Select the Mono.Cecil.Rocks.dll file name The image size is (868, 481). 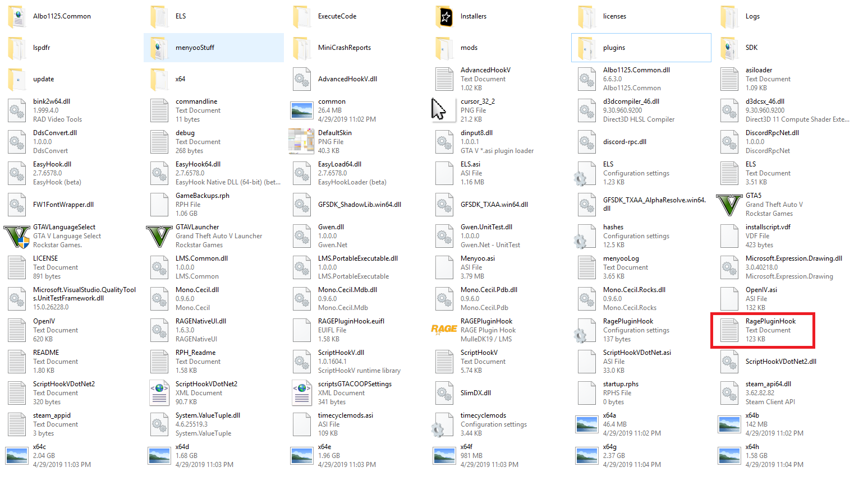(x=634, y=290)
